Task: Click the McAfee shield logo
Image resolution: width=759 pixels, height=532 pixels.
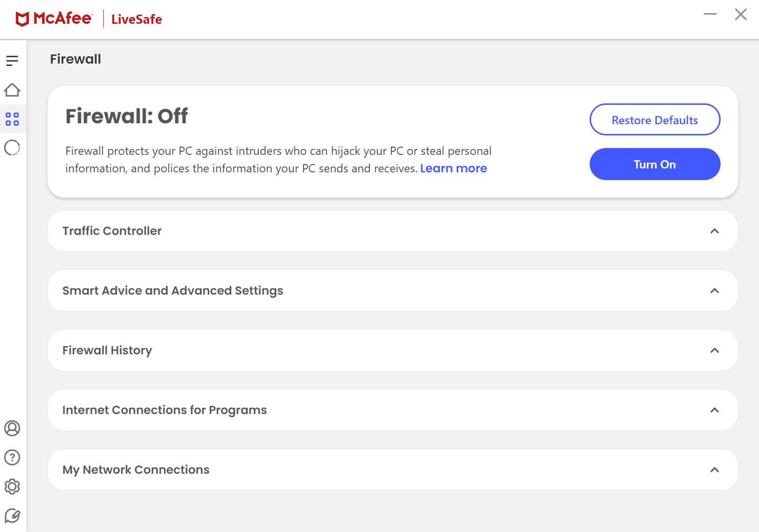Action: coord(22,19)
